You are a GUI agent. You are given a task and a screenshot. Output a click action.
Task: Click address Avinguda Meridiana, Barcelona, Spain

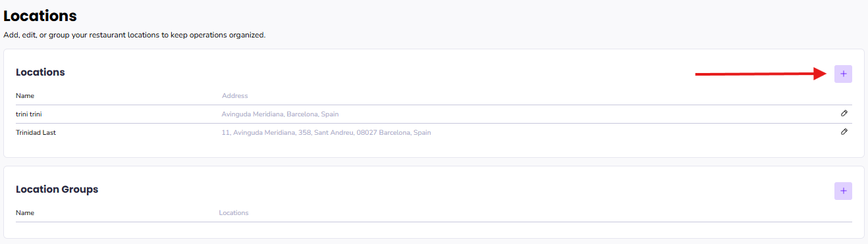click(x=280, y=114)
